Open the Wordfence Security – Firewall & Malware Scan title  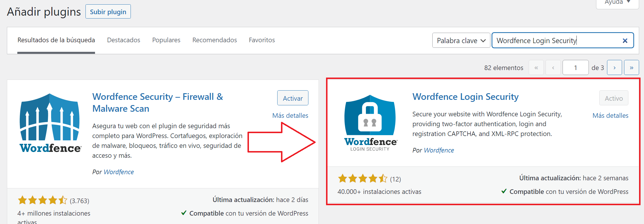(158, 102)
